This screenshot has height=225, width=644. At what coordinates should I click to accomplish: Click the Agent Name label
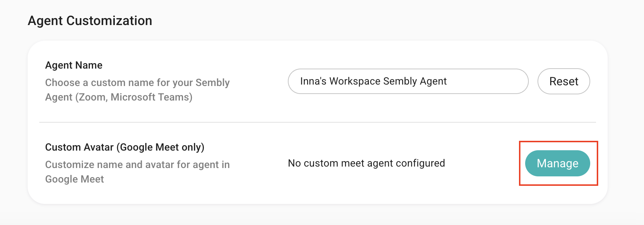74,65
